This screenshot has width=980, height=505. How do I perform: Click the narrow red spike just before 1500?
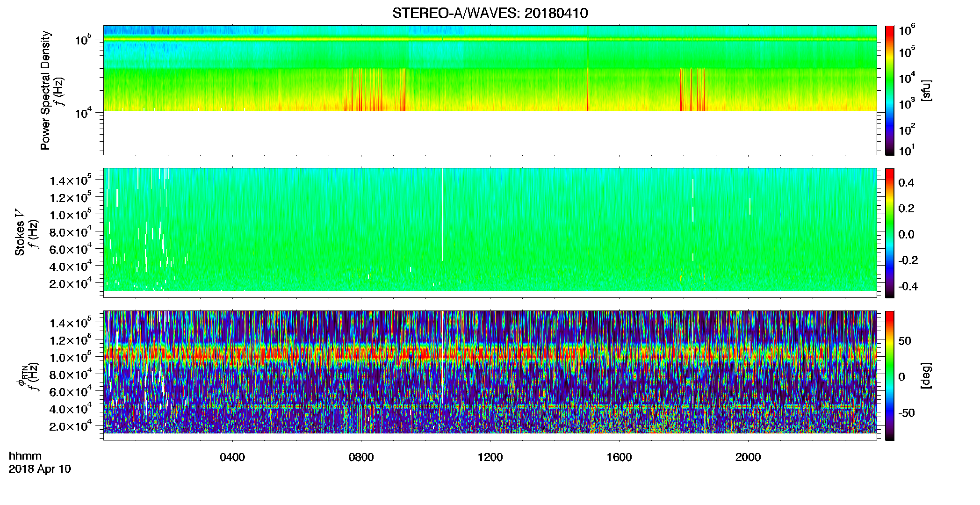pyautogui.click(x=588, y=89)
